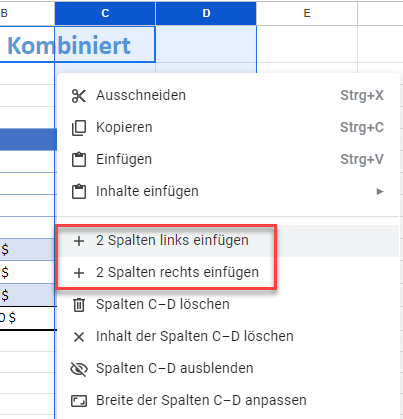The height and width of the screenshot is (419, 403).
Task: Choose Ausschneiden from the context menu
Action: click(228, 96)
